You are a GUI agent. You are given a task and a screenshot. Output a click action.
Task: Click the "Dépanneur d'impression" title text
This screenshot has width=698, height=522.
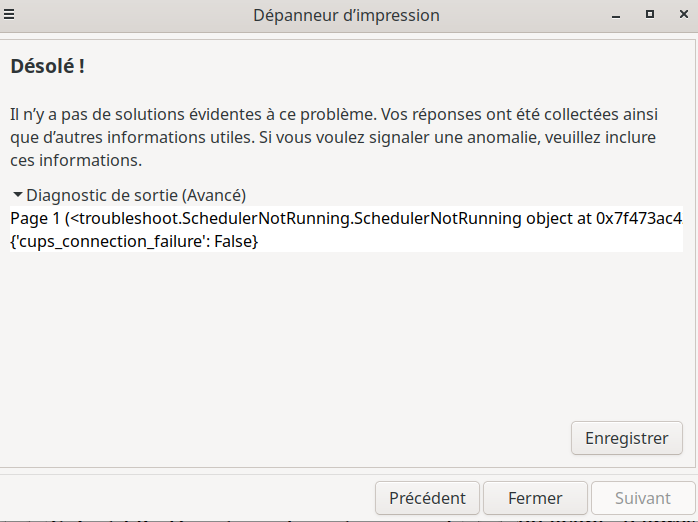(346, 15)
